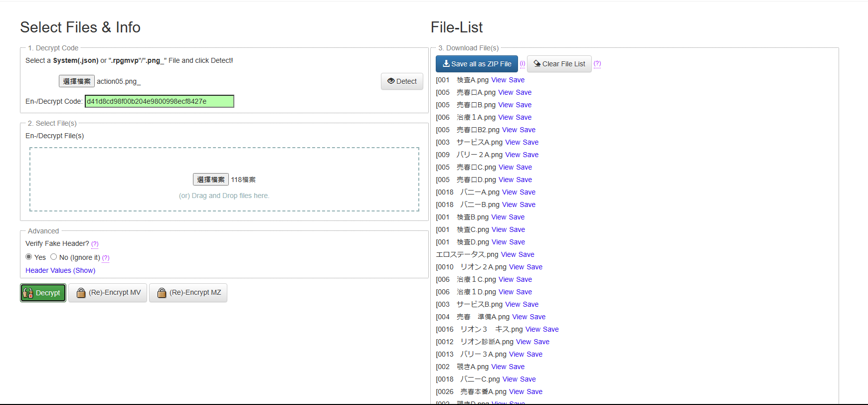Show the Header Values section
Viewport: 868px width, 405px height.
[x=60, y=270]
